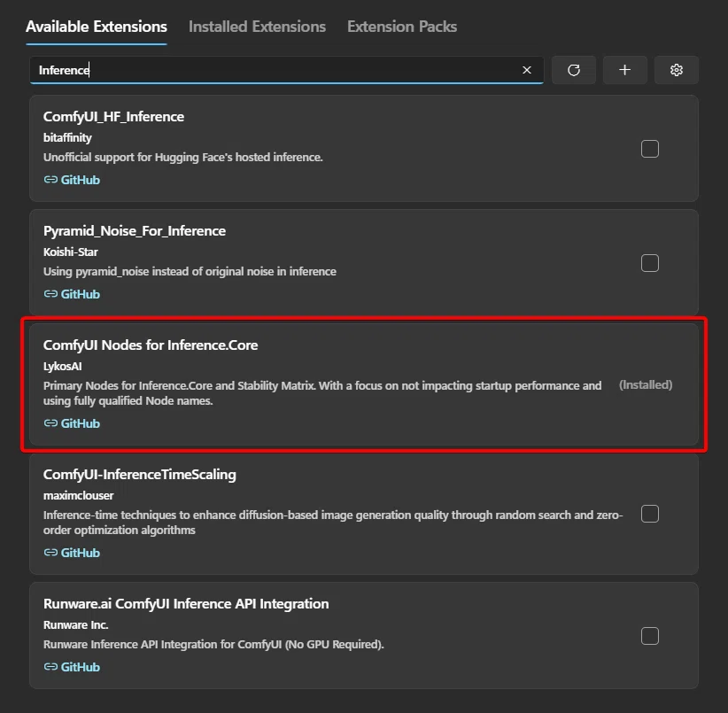Click the author name Koishi-Star
Screen dimensions: 728x713
(x=71, y=252)
